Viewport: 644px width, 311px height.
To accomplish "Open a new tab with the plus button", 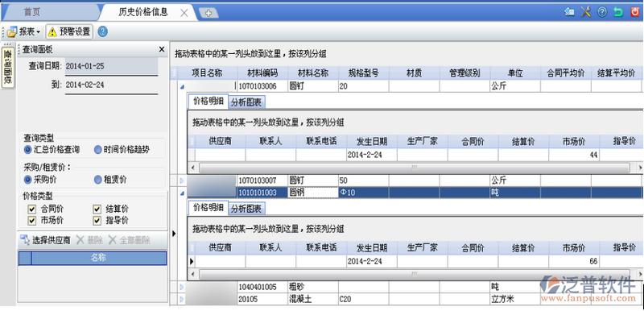I will point(208,13).
